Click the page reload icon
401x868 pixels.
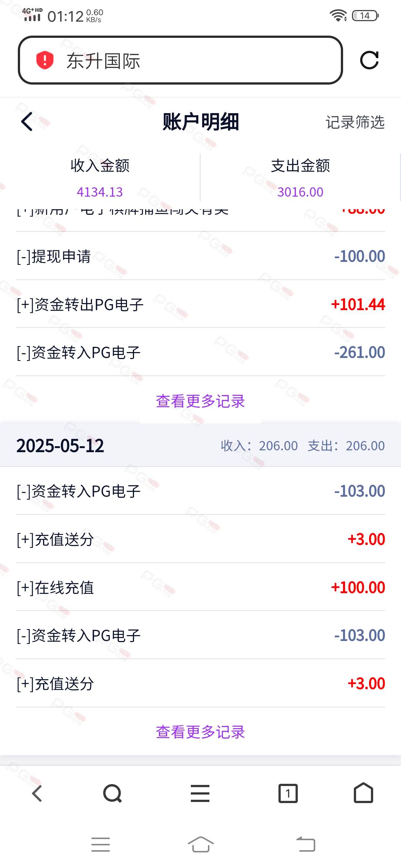click(369, 60)
